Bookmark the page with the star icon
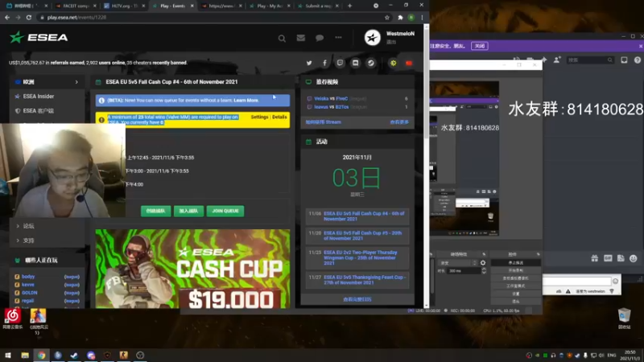Viewport: 644px width, 362px height. point(387,17)
